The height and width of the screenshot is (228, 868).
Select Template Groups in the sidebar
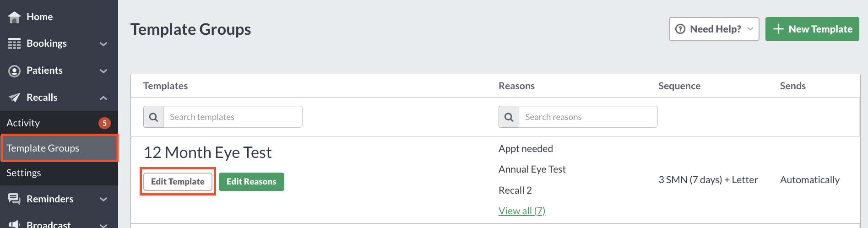click(59, 148)
